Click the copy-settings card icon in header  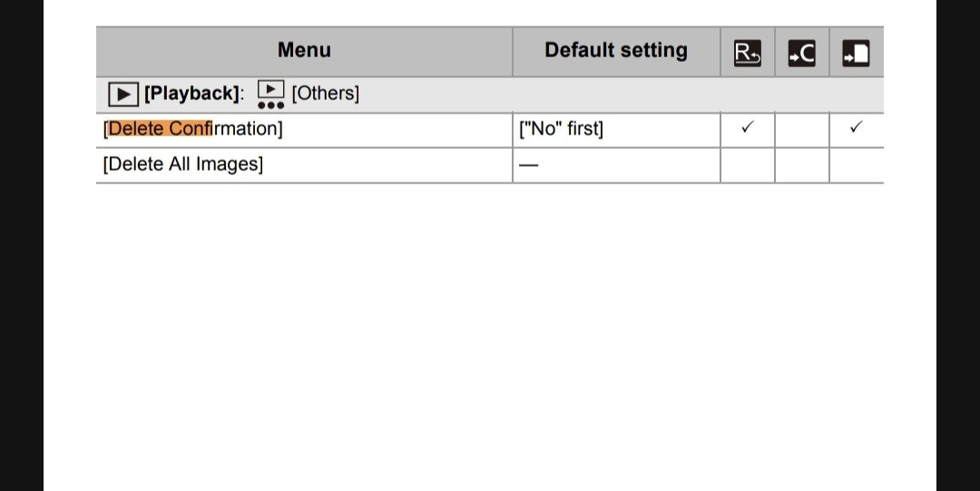tap(855, 54)
